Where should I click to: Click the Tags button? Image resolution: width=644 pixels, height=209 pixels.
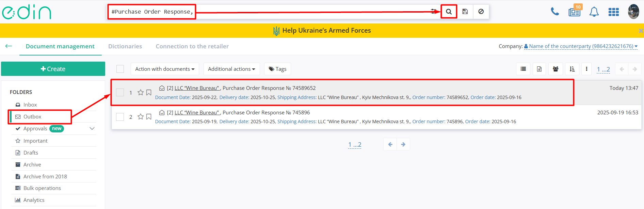(277, 69)
